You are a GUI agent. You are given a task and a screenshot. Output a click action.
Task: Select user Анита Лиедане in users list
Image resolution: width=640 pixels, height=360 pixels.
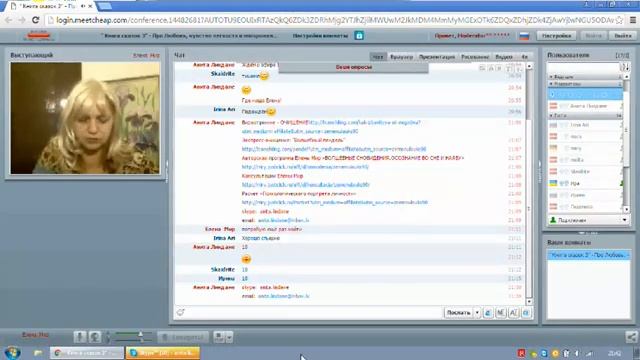pyautogui.click(x=585, y=106)
